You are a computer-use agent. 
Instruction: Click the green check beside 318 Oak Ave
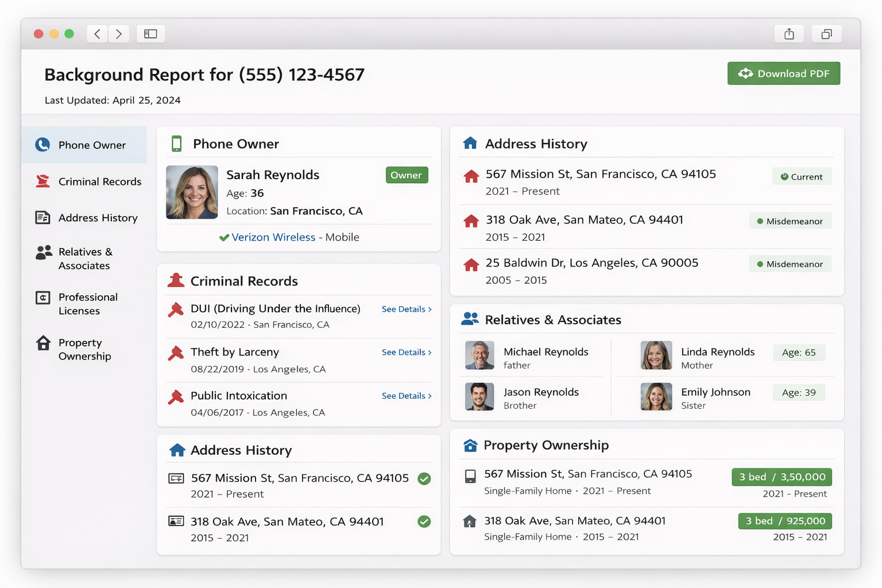424,521
